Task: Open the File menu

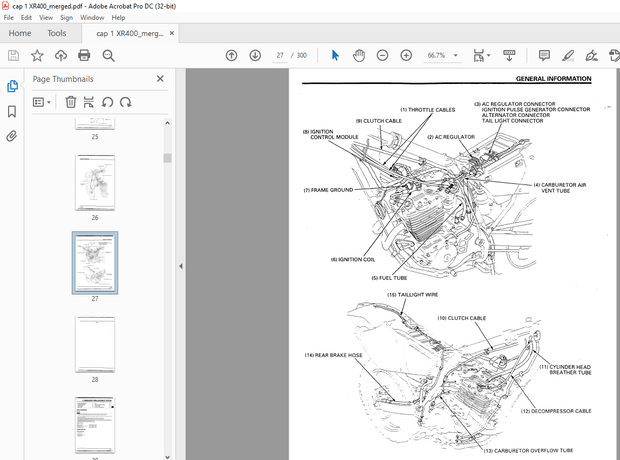Action: (8, 17)
